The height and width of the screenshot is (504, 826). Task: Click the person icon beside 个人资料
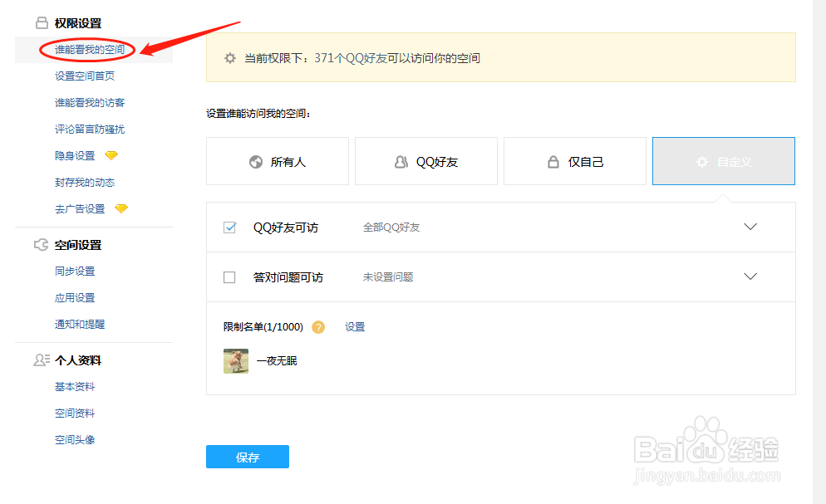[x=42, y=360]
